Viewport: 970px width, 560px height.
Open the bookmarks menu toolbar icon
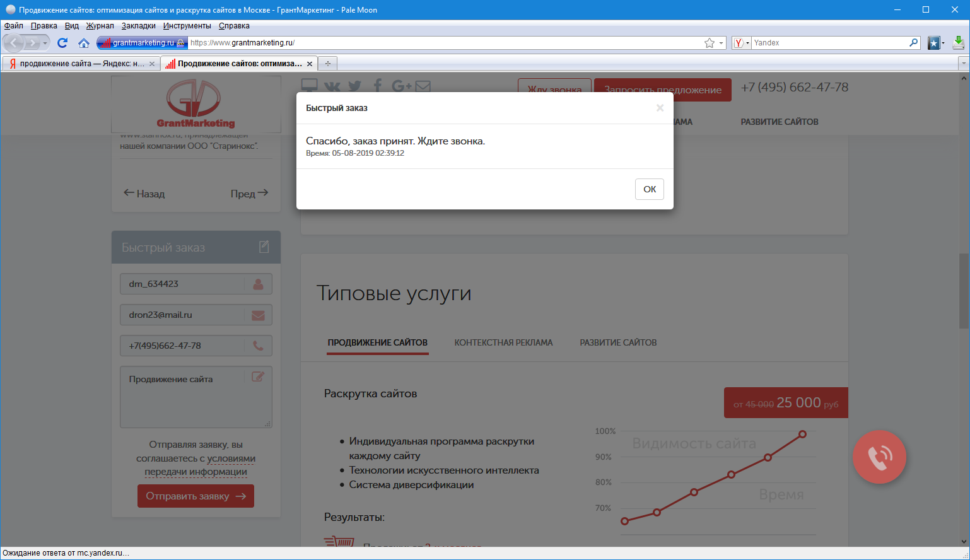click(936, 43)
